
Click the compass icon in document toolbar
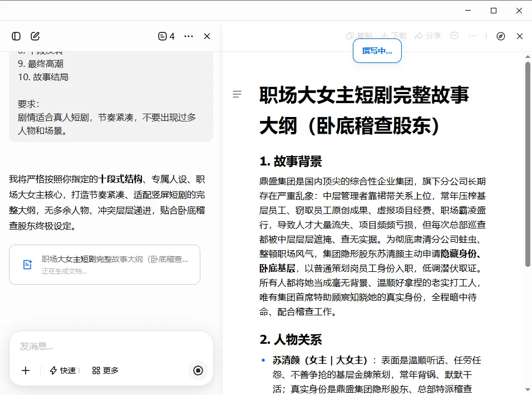(x=500, y=36)
